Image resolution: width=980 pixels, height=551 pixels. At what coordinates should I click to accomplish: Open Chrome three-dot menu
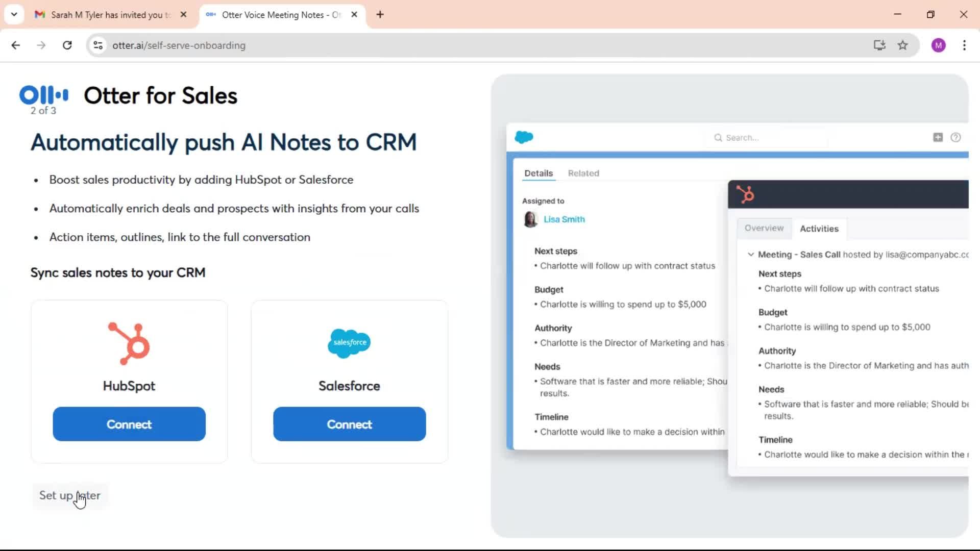964,45
